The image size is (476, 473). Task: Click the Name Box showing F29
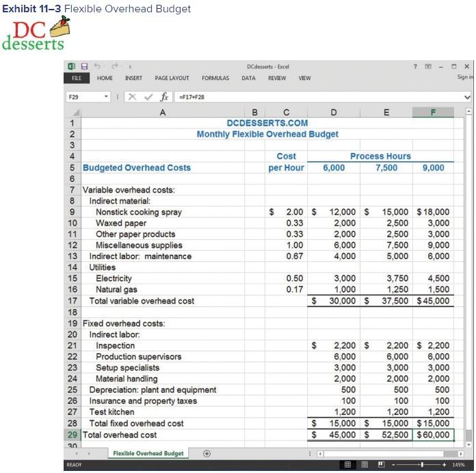(85, 97)
